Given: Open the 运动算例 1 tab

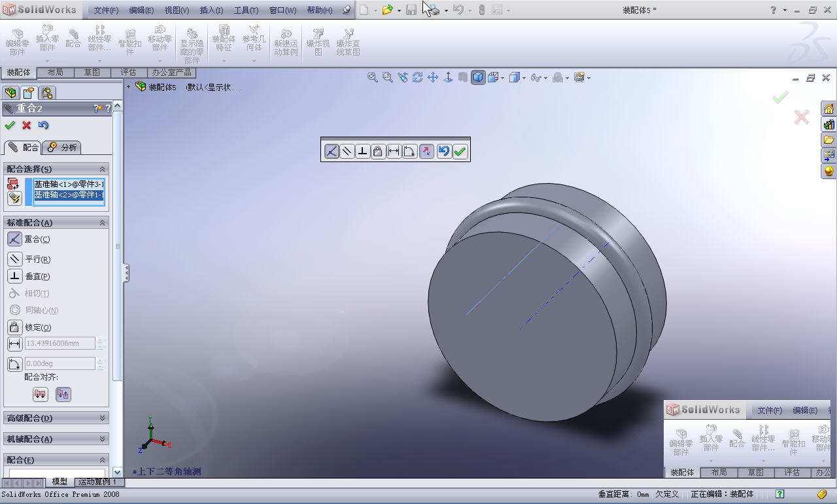Looking at the screenshot, I should coord(97,482).
